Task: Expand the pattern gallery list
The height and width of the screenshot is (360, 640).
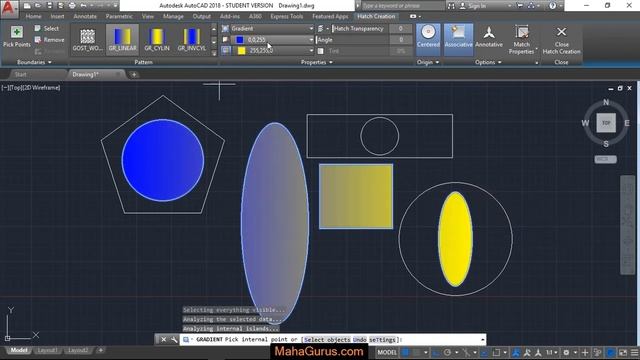Action: [x=213, y=53]
